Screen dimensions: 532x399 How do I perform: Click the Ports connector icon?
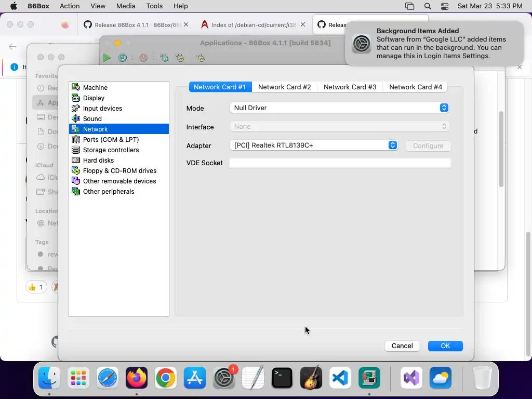(x=76, y=139)
